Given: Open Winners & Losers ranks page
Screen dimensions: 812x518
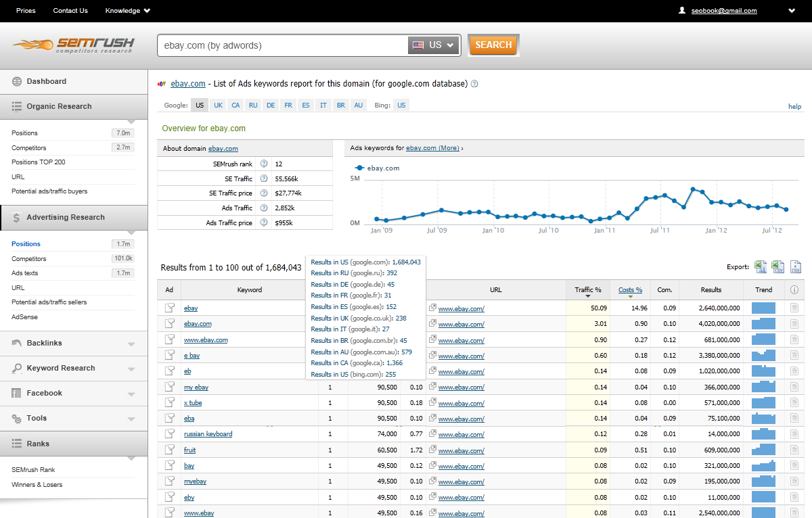Looking at the screenshot, I should [x=36, y=484].
